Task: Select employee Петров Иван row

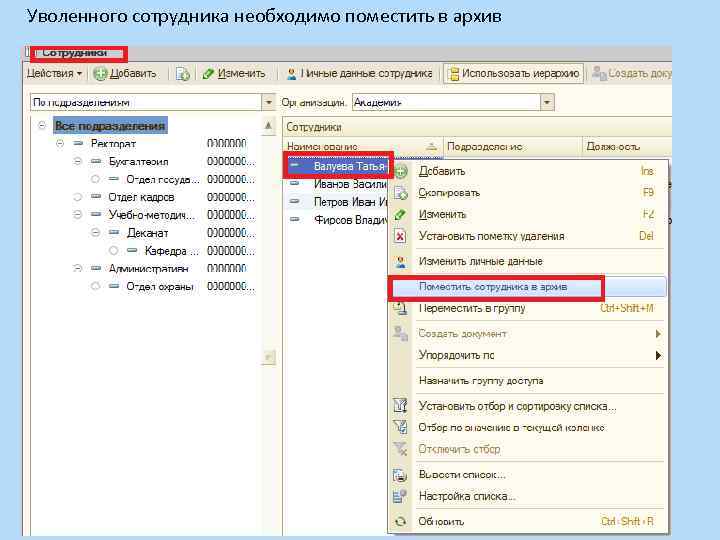Action: pyautogui.click(x=337, y=202)
